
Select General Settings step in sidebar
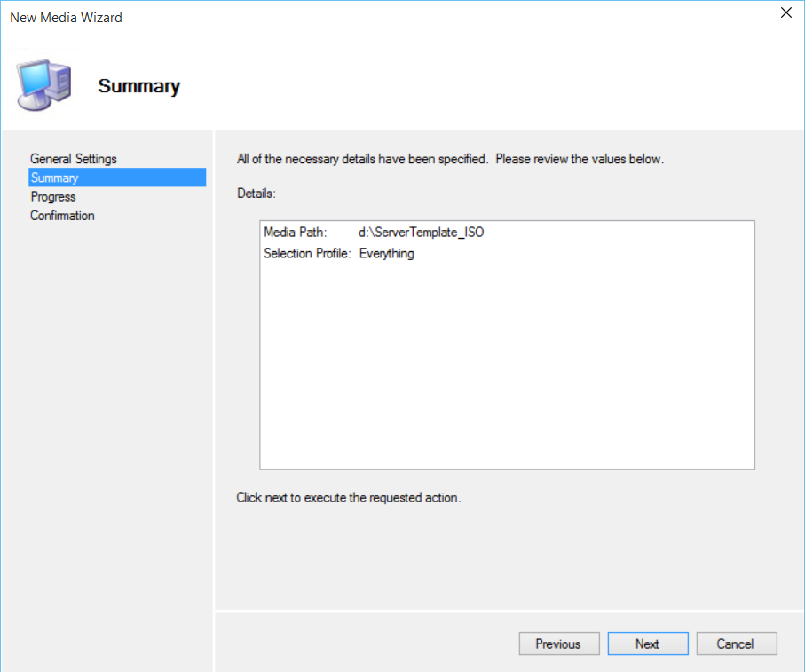point(74,159)
